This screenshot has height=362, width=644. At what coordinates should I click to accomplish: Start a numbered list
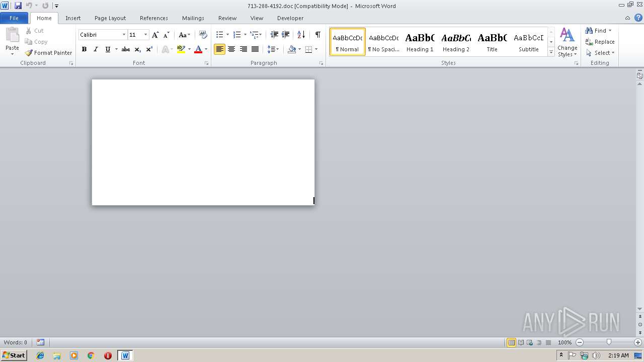[237, 35]
